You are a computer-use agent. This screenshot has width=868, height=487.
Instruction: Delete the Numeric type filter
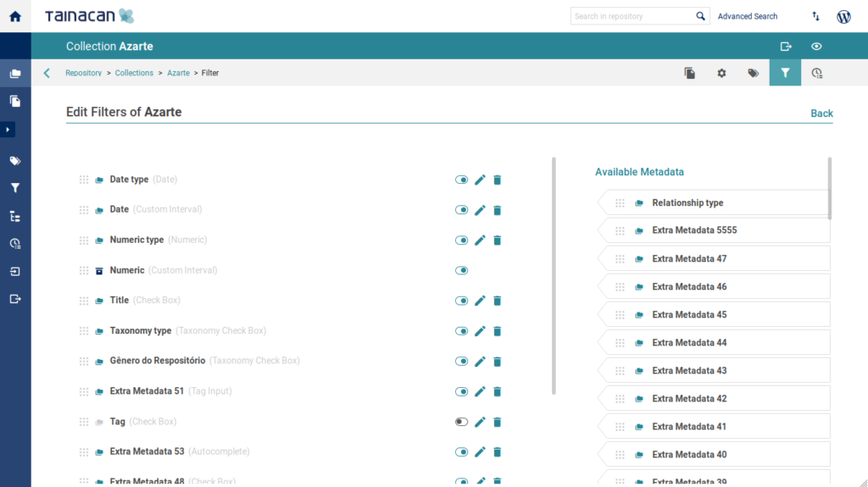click(x=497, y=241)
